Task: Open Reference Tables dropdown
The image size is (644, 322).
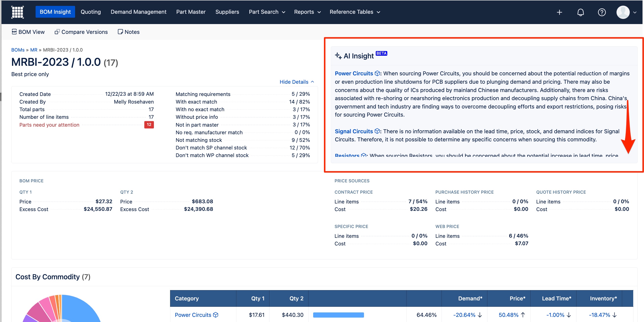Action: tap(355, 12)
